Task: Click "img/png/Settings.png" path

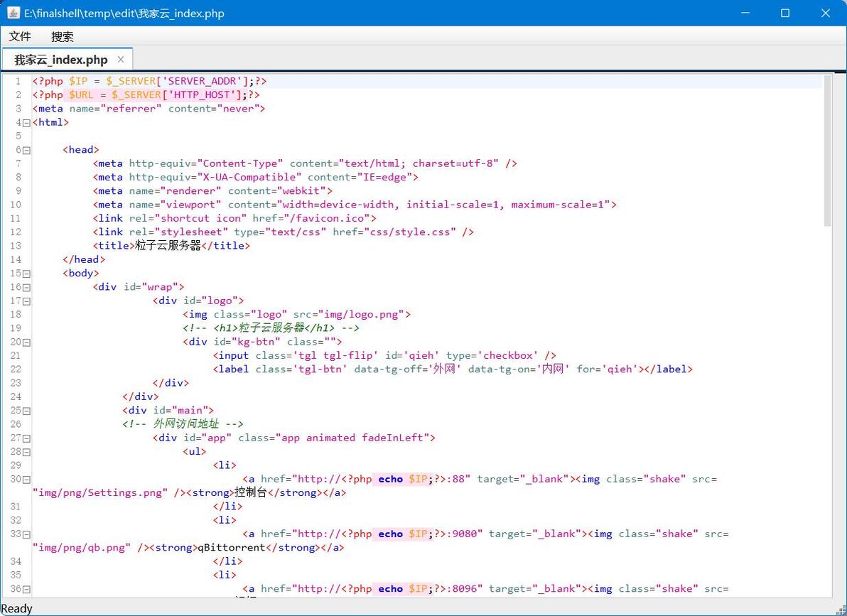Action: pyautogui.click(x=100, y=493)
